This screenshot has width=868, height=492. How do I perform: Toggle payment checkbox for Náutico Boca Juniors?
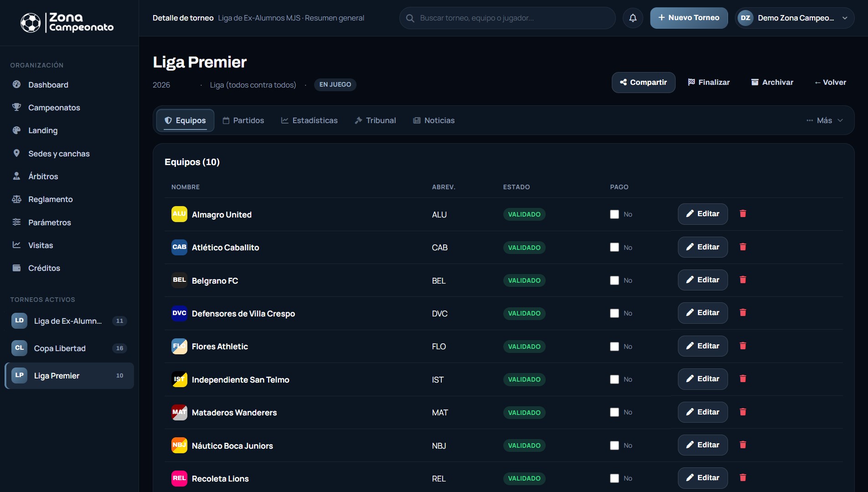(615, 445)
